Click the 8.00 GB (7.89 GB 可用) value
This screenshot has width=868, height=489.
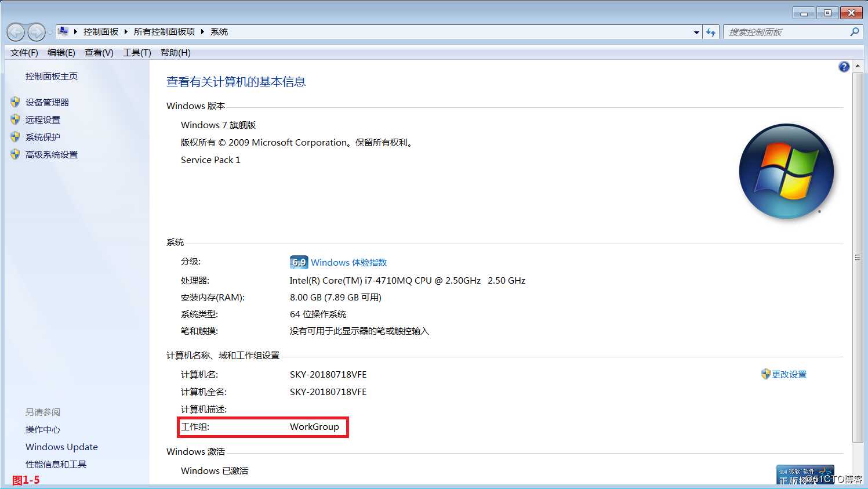[336, 298]
